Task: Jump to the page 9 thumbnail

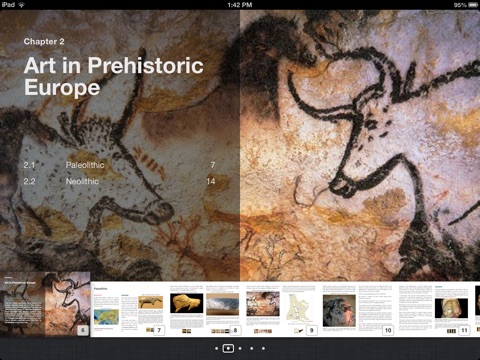Action: 281,309
